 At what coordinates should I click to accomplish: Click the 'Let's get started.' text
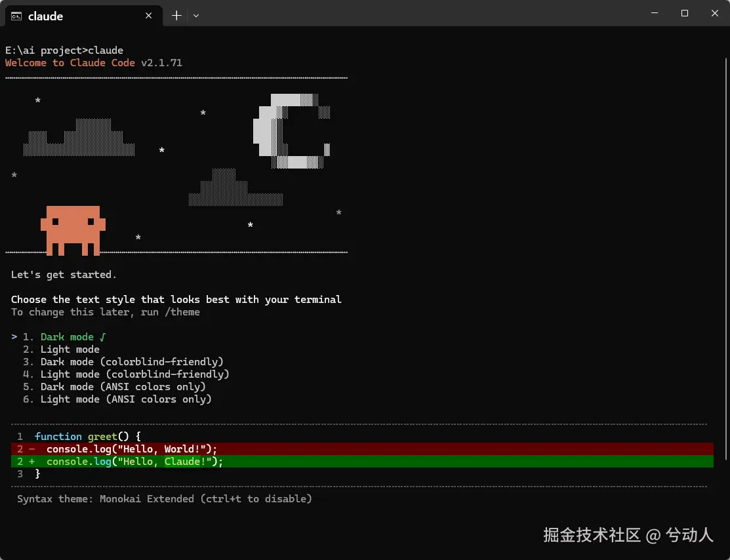click(x=64, y=275)
